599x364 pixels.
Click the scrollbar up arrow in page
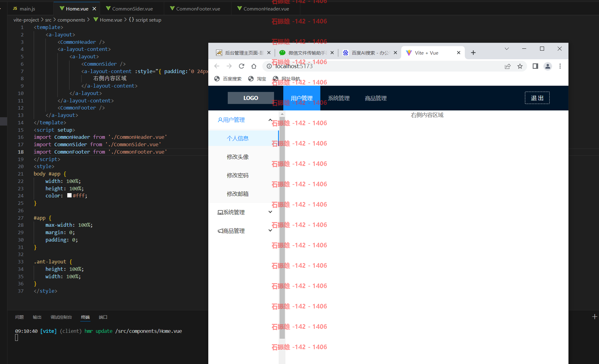point(282,114)
